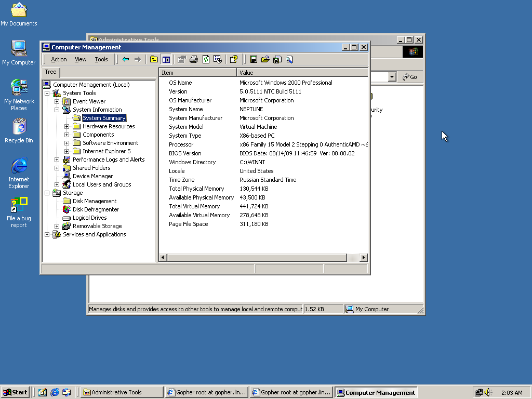Select Disk Defragmenter in the tree
Screen dimensions: 532x399
(96, 209)
